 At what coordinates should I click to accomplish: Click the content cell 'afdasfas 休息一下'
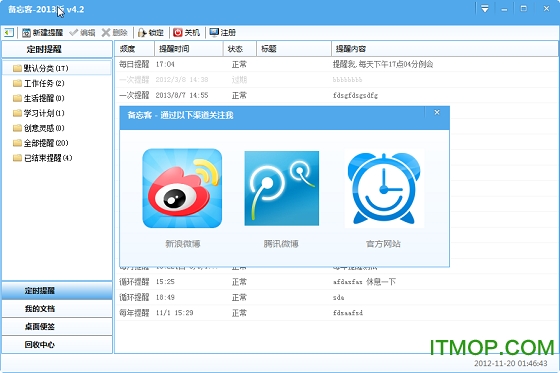pyautogui.click(x=364, y=282)
